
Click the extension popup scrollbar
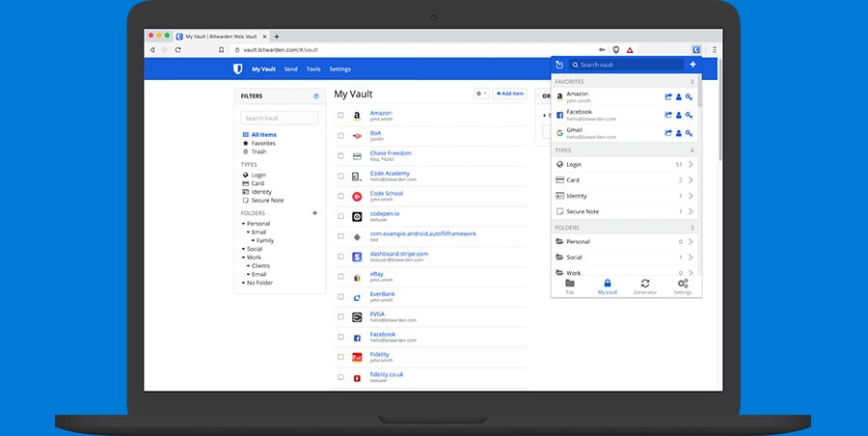[700, 92]
